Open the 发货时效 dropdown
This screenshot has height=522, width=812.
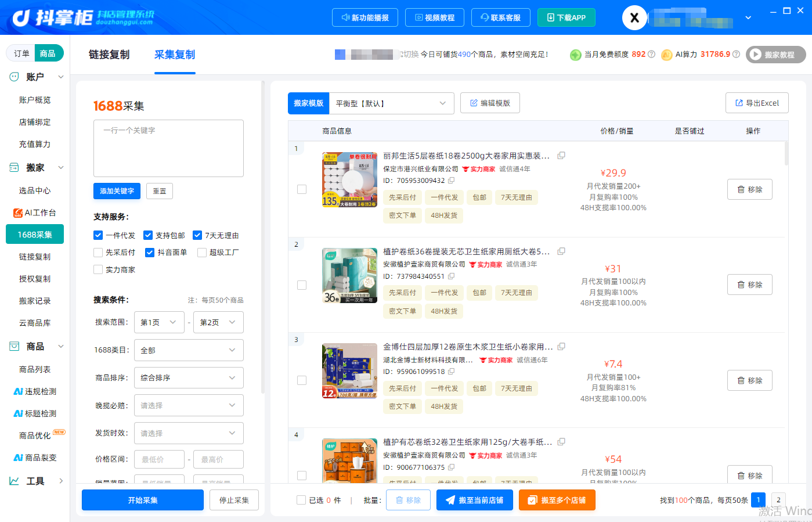(189, 433)
